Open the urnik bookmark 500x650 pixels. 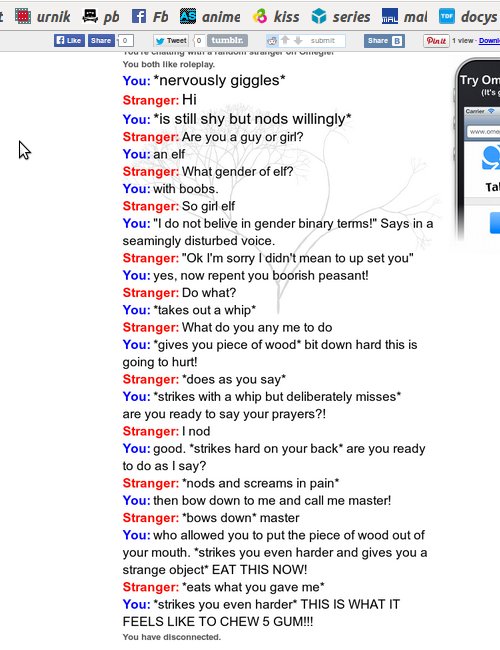(x=42, y=17)
